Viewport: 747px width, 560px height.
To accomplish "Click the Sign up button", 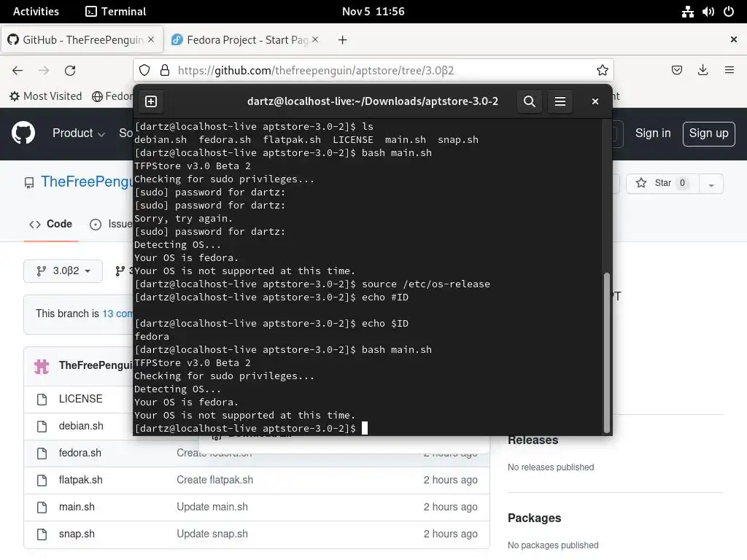I will coord(708,134).
